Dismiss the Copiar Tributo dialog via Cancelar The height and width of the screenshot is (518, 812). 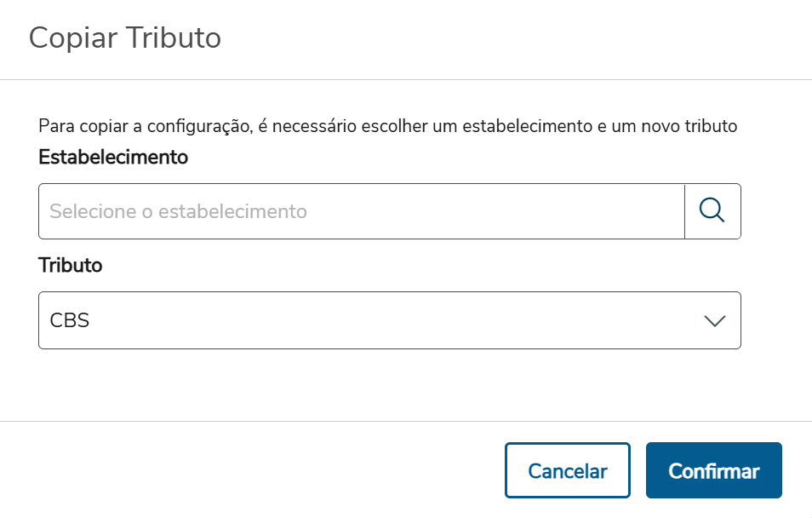point(567,470)
